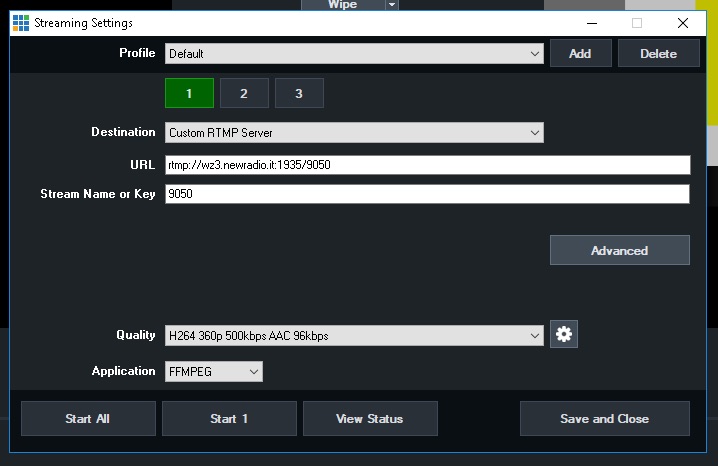Expand the Destination dropdown

(x=354, y=132)
